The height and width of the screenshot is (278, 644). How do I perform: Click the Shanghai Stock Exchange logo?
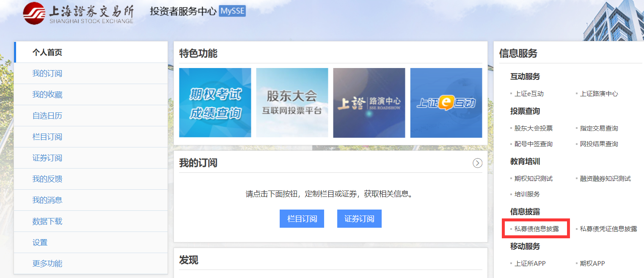pyautogui.click(x=78, y=14)
